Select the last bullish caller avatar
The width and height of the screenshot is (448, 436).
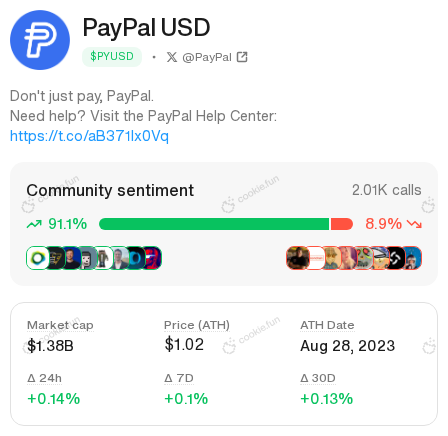[x=152, y=258]
